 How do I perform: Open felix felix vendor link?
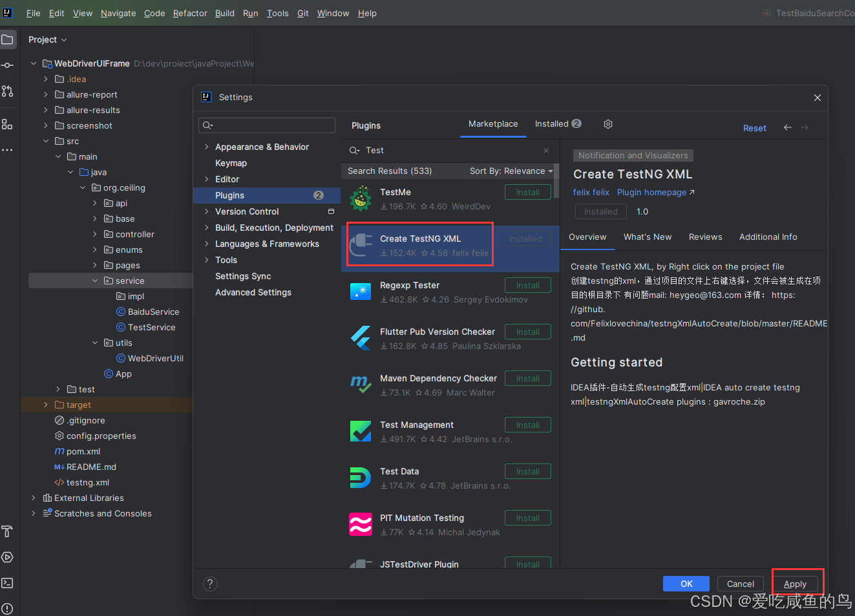(591, 192)
